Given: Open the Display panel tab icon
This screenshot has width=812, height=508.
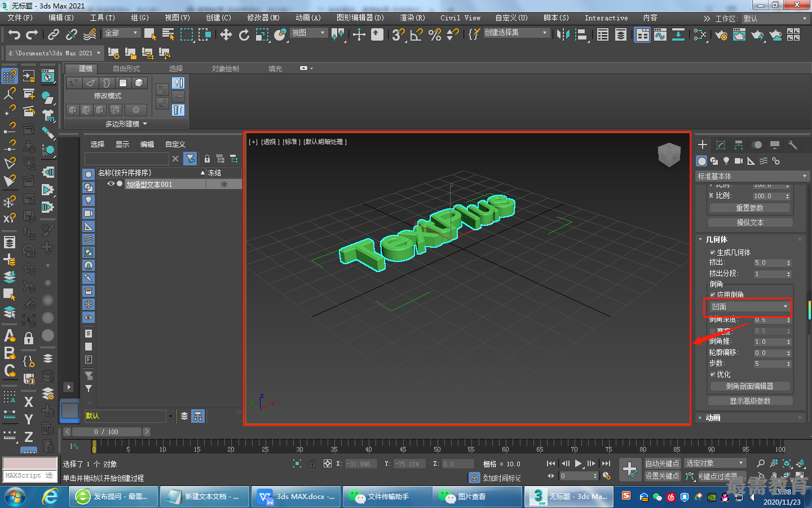Looking at the screenshot, I should point(775,145).
